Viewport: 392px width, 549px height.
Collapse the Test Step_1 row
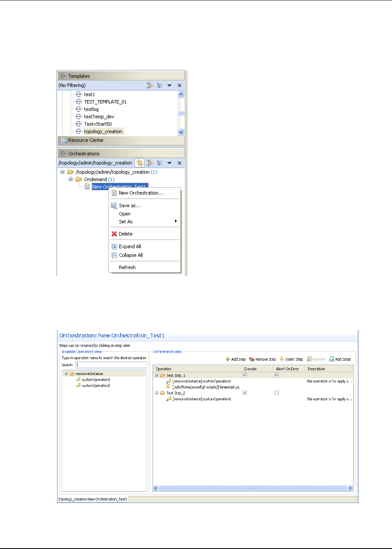click(x=157, y=375)
